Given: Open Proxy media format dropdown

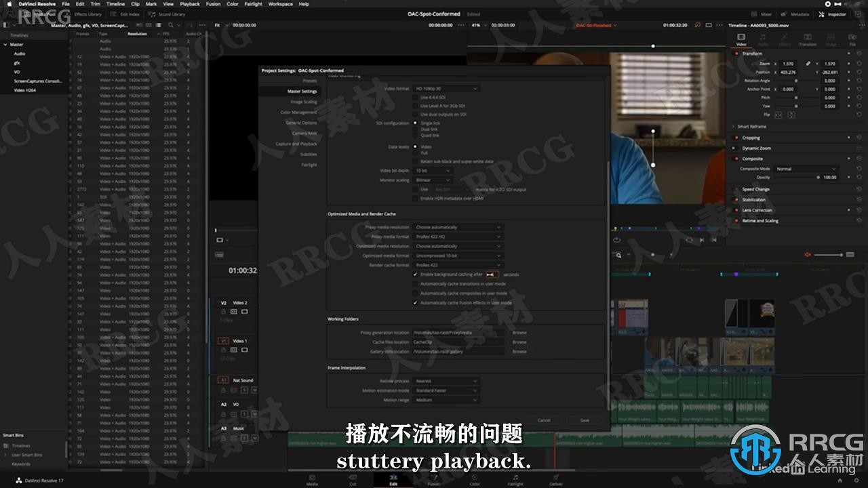Looking at the screenshot, I should pos(458,237).
